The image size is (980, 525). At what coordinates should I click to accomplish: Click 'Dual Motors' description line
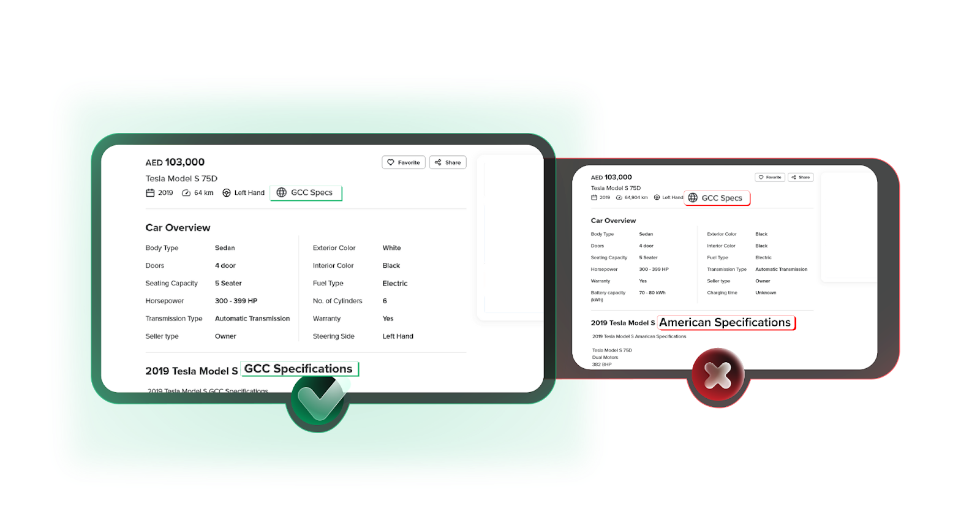(605, 357)
